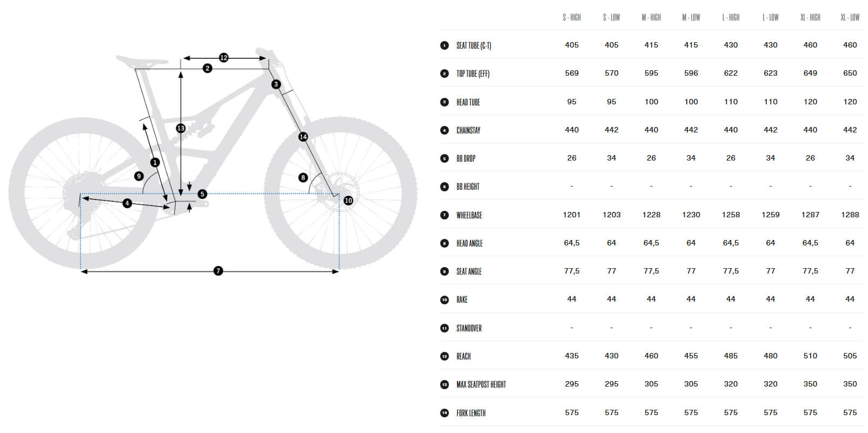Click the number 10 rake marker on diagram
The image size is (868, 433).
(348, 201)
